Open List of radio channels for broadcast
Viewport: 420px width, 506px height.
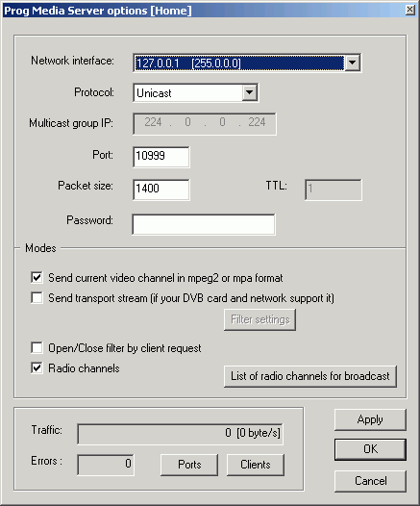[x=310, y=376]
